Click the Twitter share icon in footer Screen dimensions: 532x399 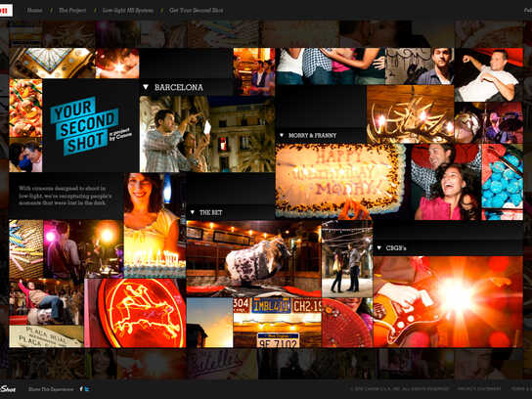click(x=87, y=389)
